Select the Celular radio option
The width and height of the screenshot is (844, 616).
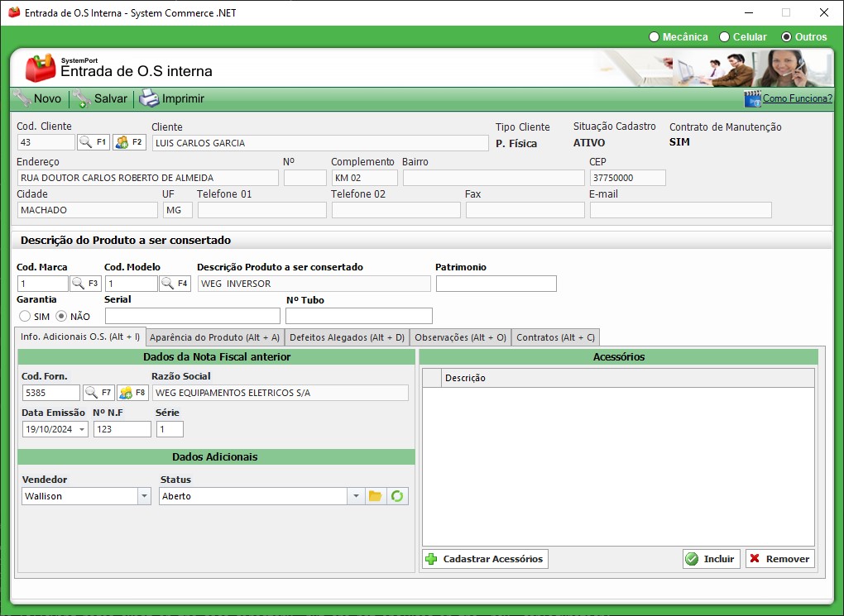[725, 37]
